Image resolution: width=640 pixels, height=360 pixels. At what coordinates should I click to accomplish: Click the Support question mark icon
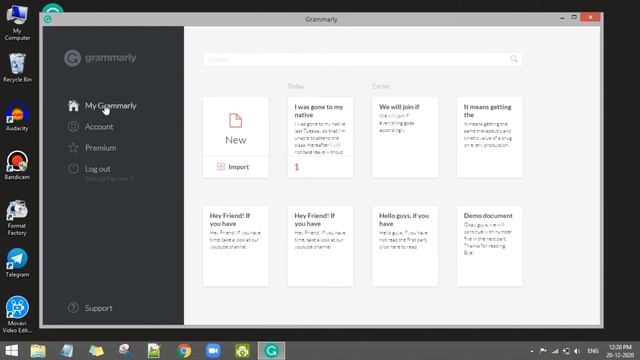click(x=73, y=308)
